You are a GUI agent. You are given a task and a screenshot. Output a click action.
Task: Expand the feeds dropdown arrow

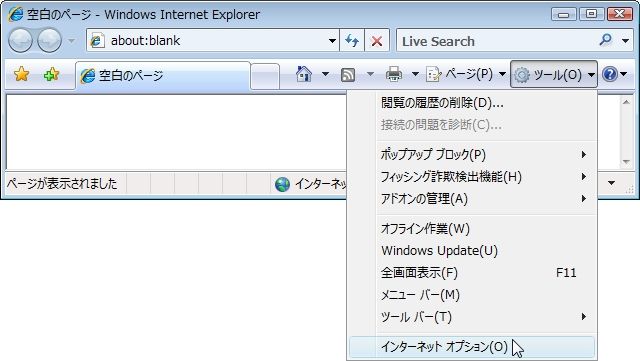tap(370, 74)
